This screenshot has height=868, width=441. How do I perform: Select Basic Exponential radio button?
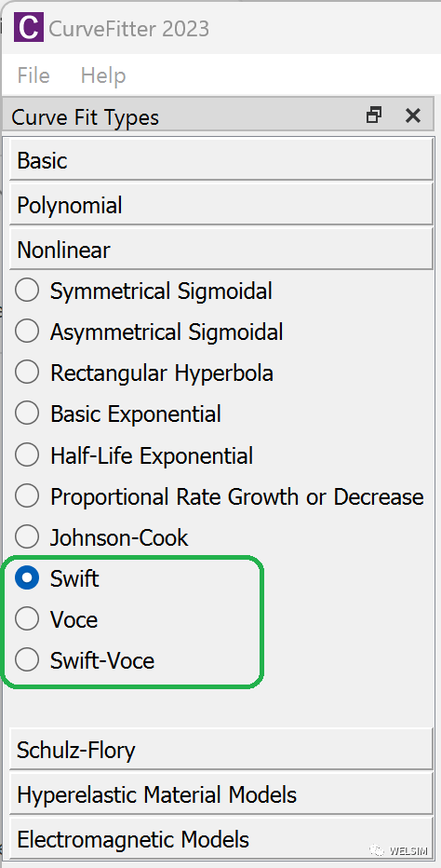[x=118, y=414]
